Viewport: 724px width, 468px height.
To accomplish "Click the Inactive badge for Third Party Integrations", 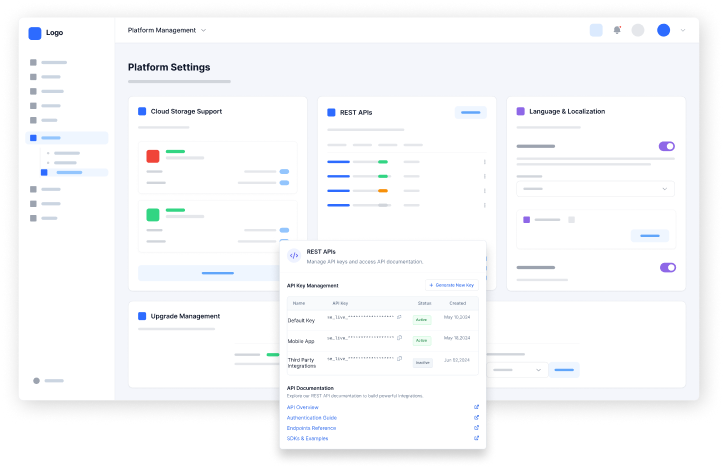I will pos(422,363).
